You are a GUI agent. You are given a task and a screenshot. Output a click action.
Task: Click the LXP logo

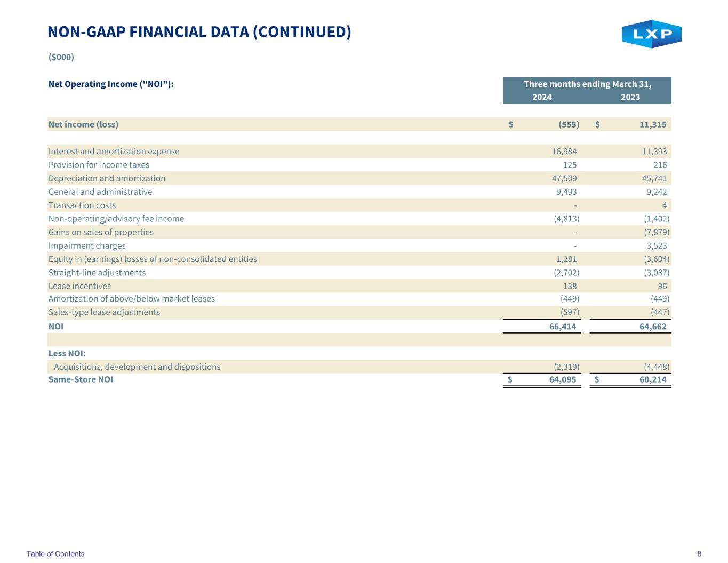coord(651,34)
